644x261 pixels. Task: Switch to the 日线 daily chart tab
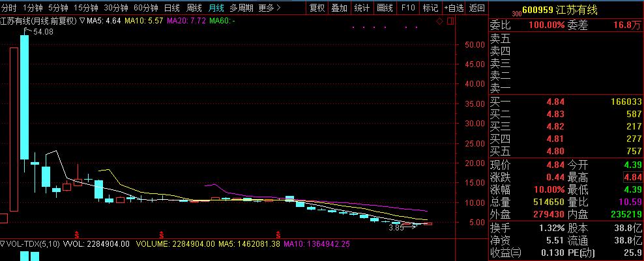click(x=171, y=8)
